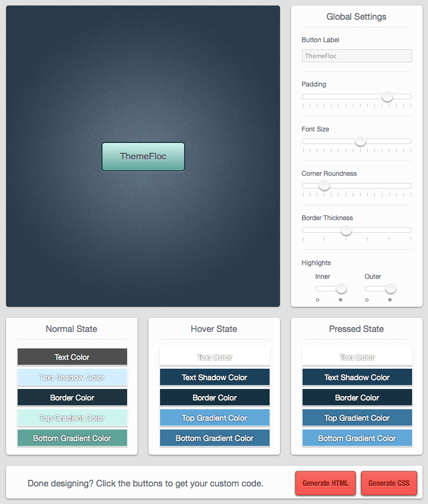
Task: Select the Normal State heading
Action: tap(71, 329)
